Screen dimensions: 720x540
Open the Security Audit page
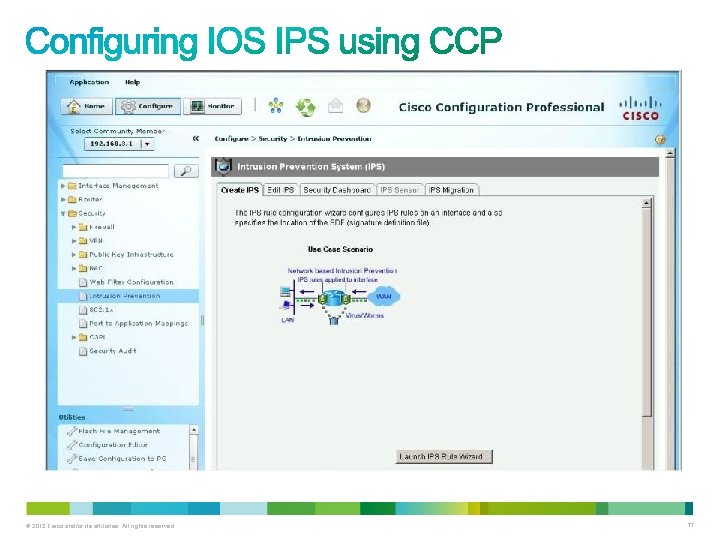point(112,351)
